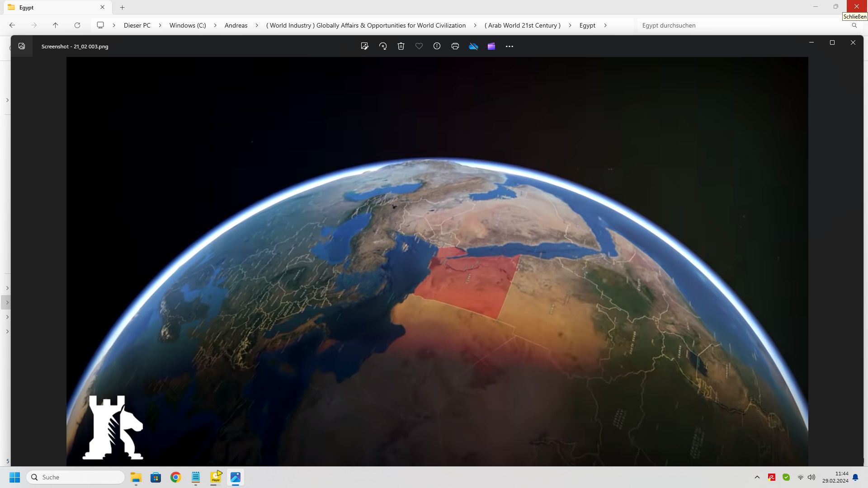Print the image using the printer icon
This screenshot has width=868, height=488.
pos(455,46)
